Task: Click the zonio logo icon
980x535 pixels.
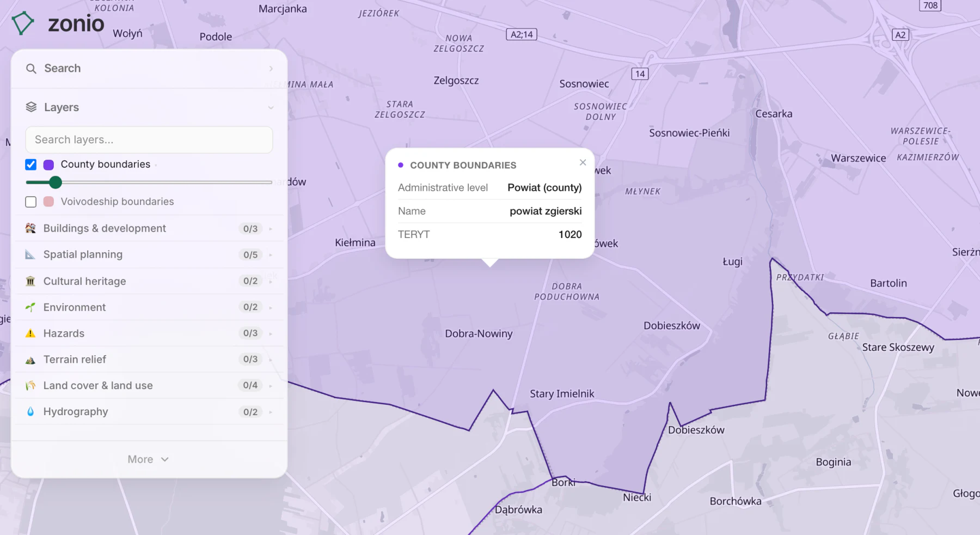Action: tap(23, 23)
